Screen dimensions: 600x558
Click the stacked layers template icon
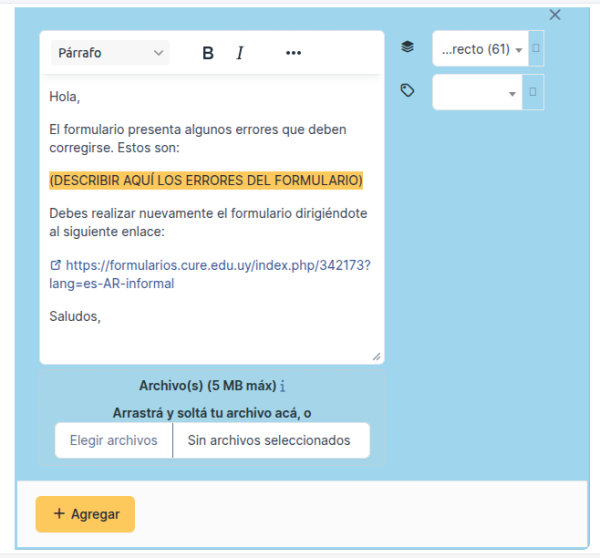pyautogui.click(x=408, y=47)
